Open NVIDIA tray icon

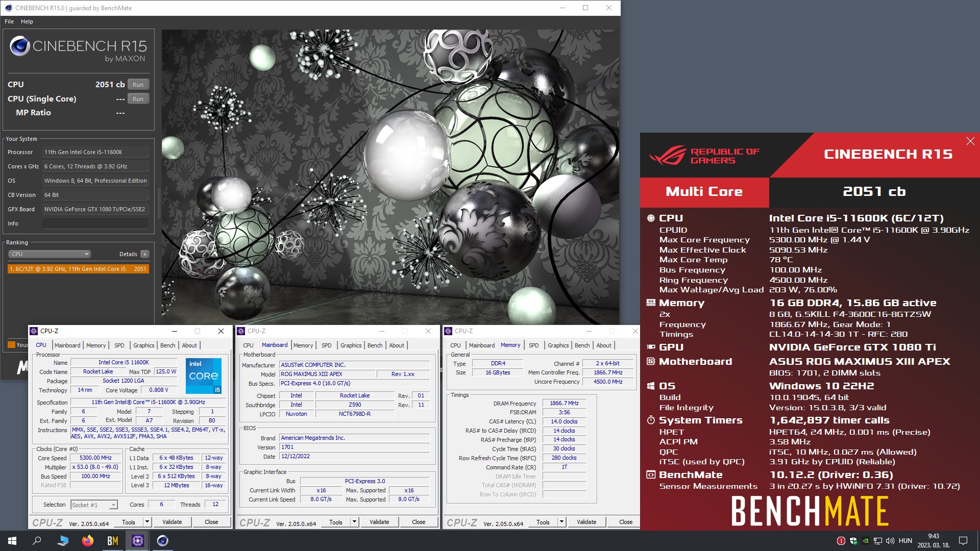[x=866, y=541]
